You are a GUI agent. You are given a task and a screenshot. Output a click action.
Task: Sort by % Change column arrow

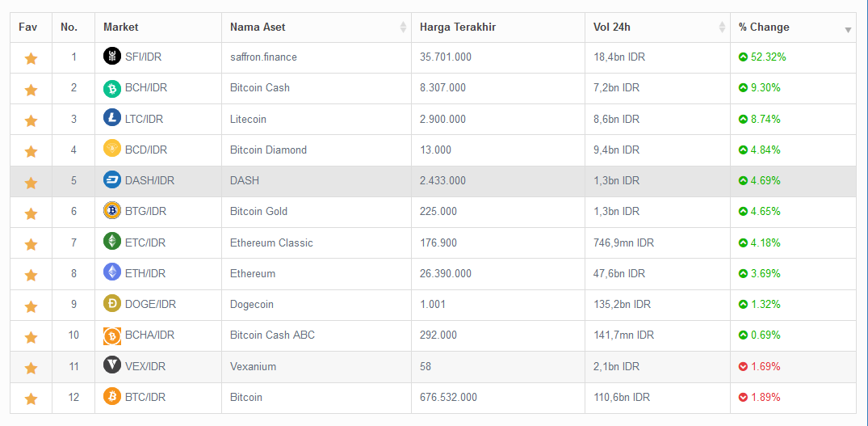click(x=848, y=29)
